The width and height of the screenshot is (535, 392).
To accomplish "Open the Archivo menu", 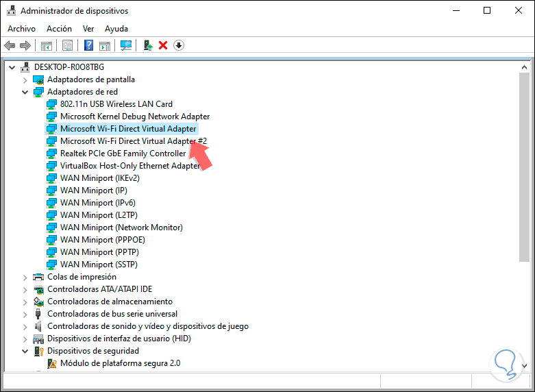I will (21, 29).
